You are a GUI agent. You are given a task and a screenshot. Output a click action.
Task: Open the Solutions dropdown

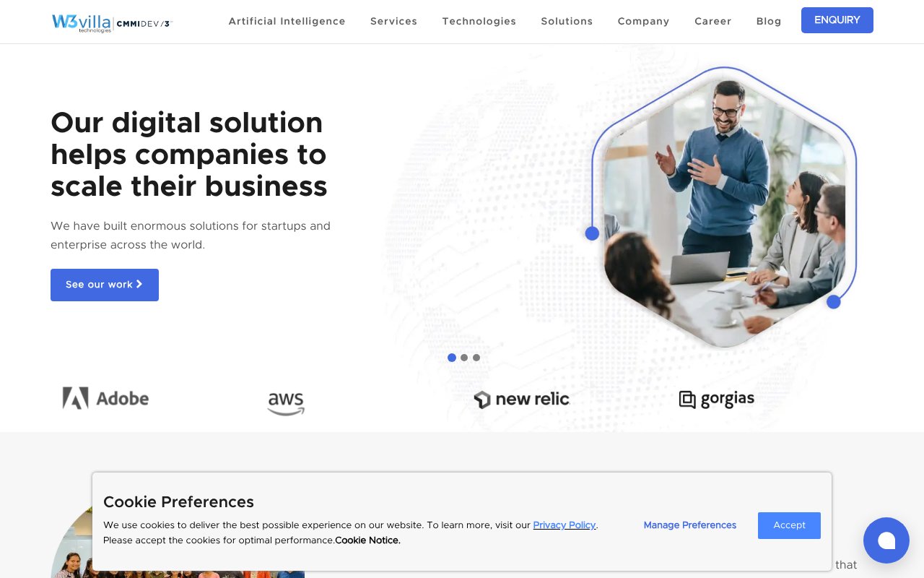(567, 21)
